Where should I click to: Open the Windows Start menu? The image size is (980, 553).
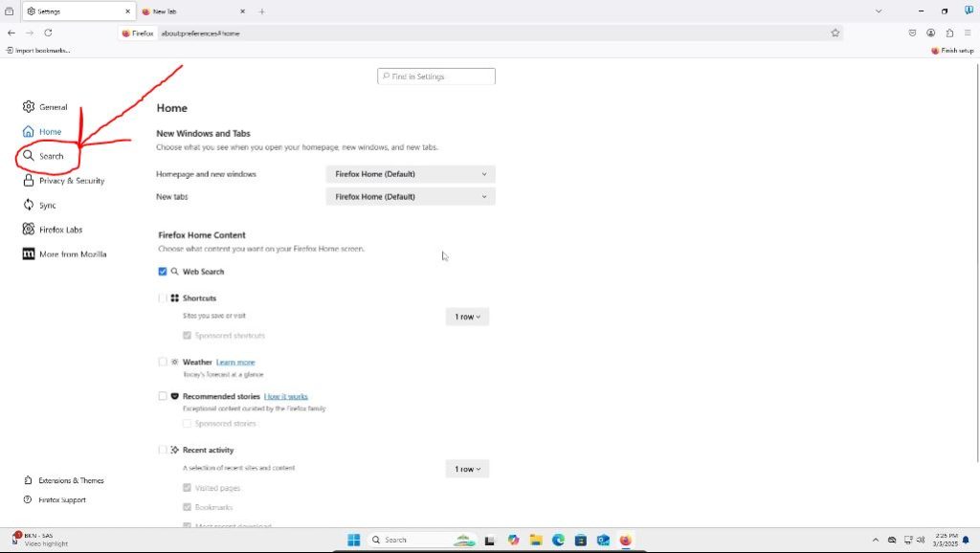(354, 540)
